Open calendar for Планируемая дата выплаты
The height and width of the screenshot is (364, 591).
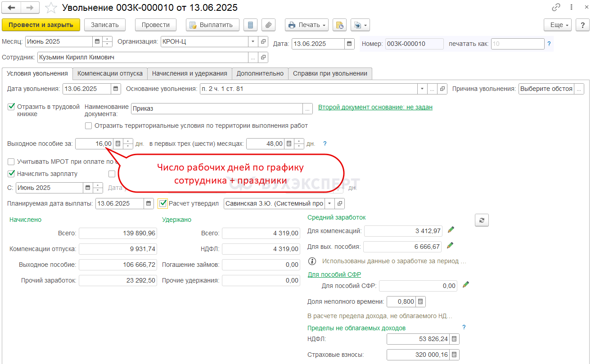click(149, 203)
